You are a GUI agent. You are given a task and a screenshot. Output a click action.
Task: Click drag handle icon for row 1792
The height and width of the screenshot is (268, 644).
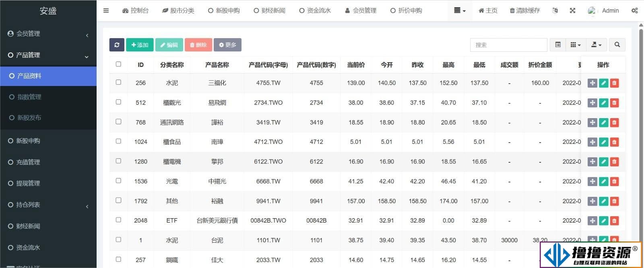click(x=592, y=201)
